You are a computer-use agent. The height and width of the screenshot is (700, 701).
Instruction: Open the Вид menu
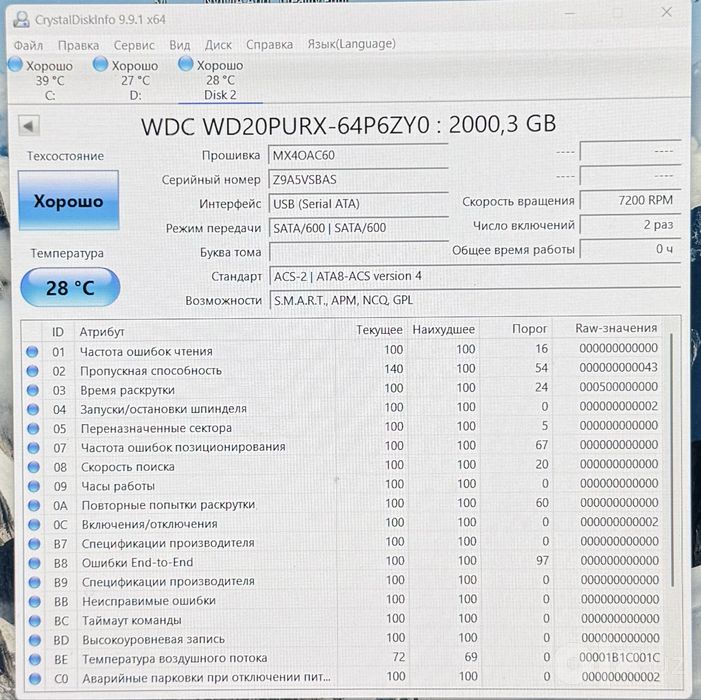(x=180, y=45)
